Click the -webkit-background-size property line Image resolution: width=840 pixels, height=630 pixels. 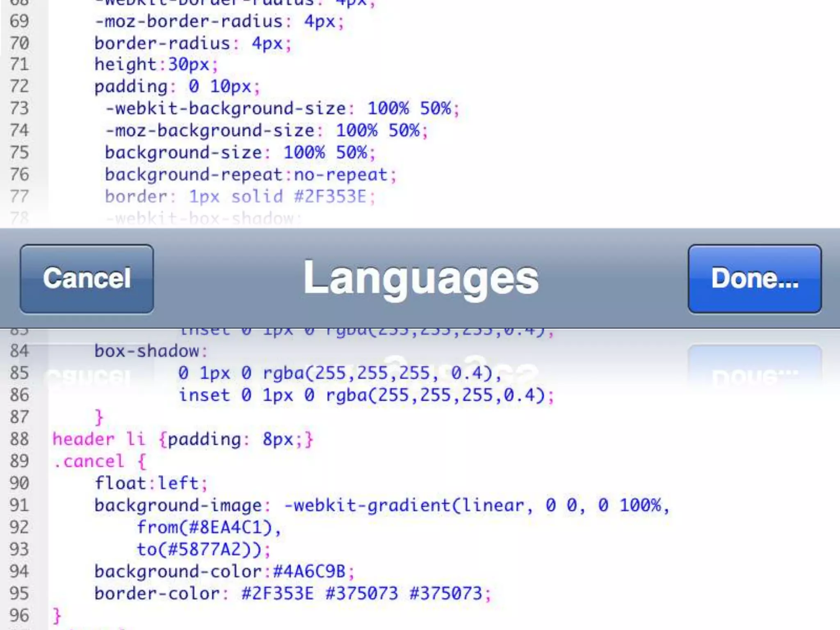pos(282,109)
